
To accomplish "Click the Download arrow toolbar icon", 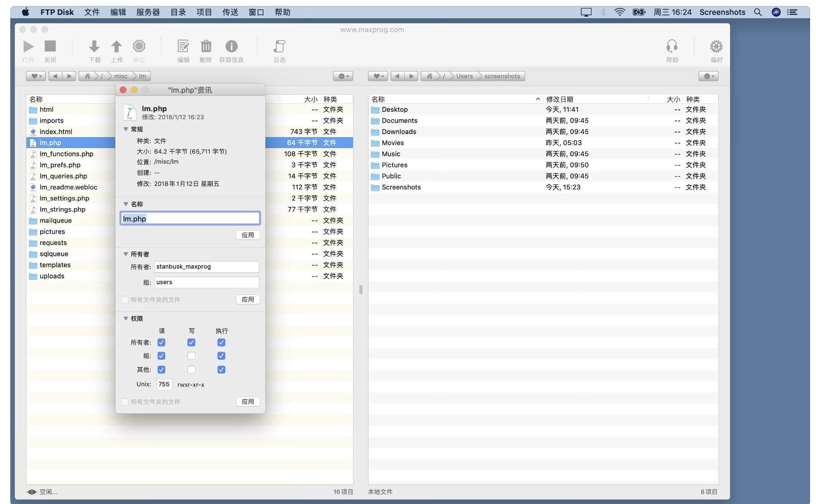I will (x=94, y=46).
